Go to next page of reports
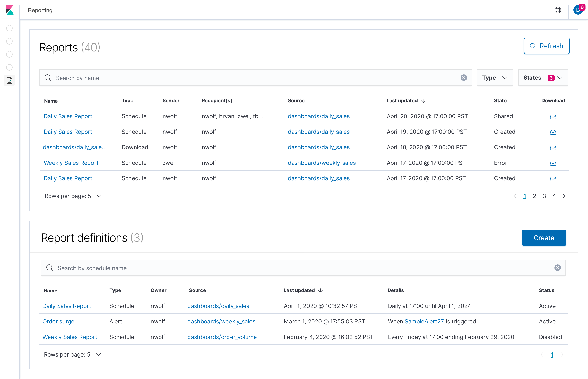588x379 pixels. point(564,196)
